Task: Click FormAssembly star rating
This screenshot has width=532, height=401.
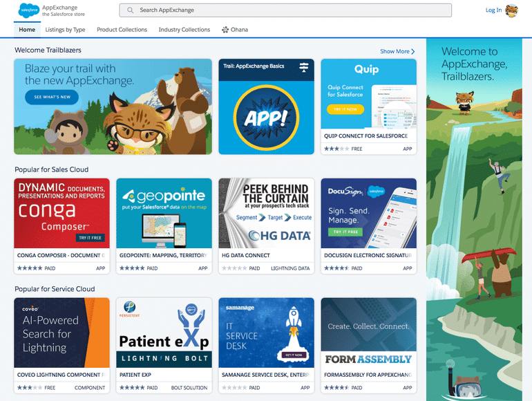Action: (x=336, y=388)
